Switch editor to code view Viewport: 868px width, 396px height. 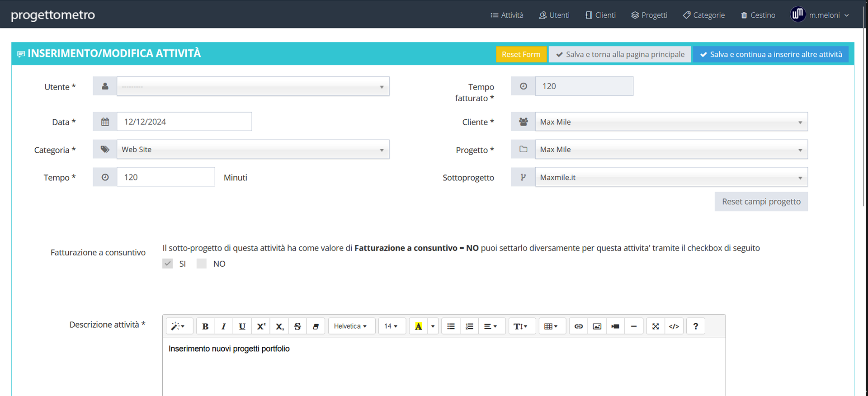point(674,326)
